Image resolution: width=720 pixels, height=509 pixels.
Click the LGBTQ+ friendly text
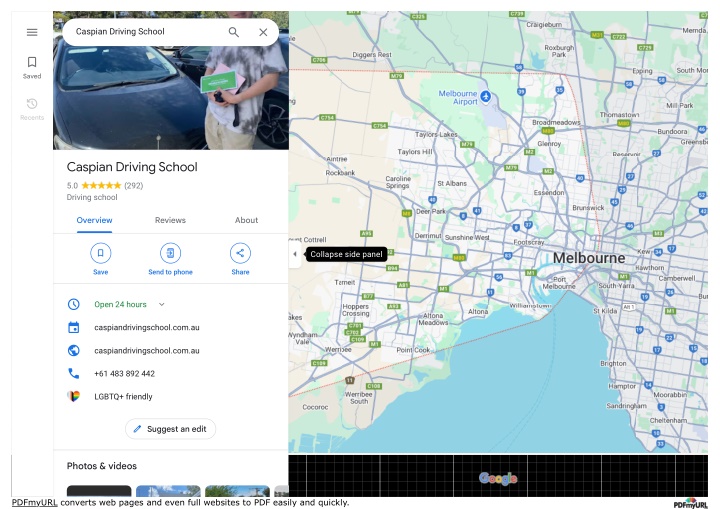pyautogui.click(x=123, y=396)
